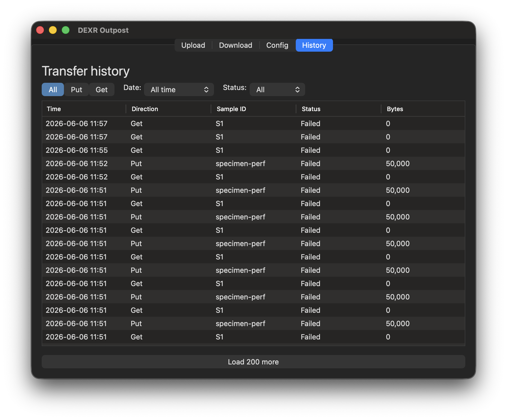Select the 2026-06-06 11:55 Get row

(x=254, y=150)
